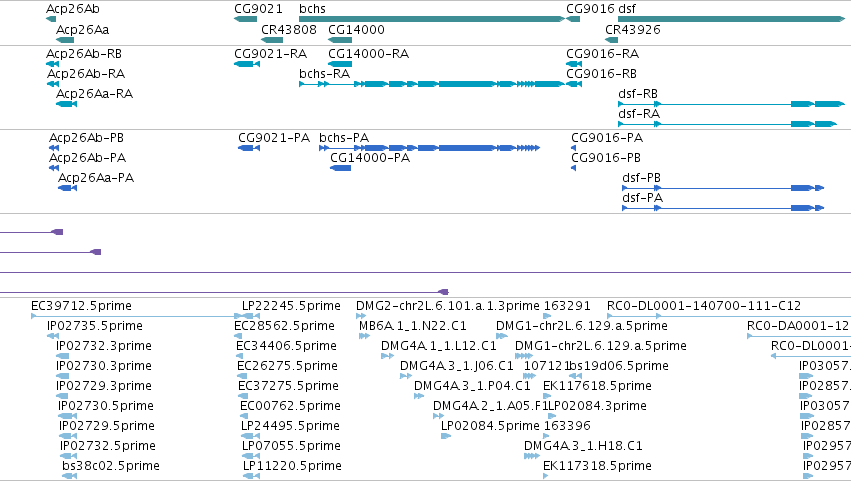Click the DMG4A.3_1.H18.C1 label
851x481 pixels.
[x=583, y=446]
